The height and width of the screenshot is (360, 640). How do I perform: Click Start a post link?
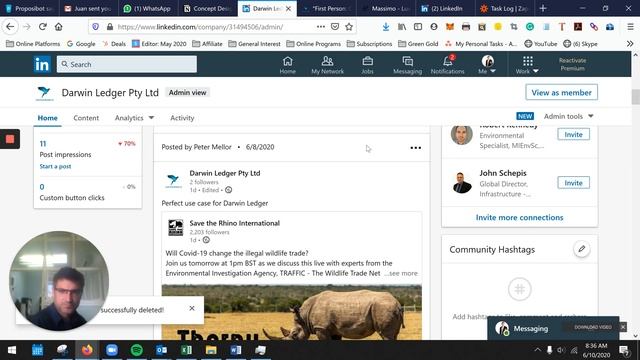(x=55, y=166)
